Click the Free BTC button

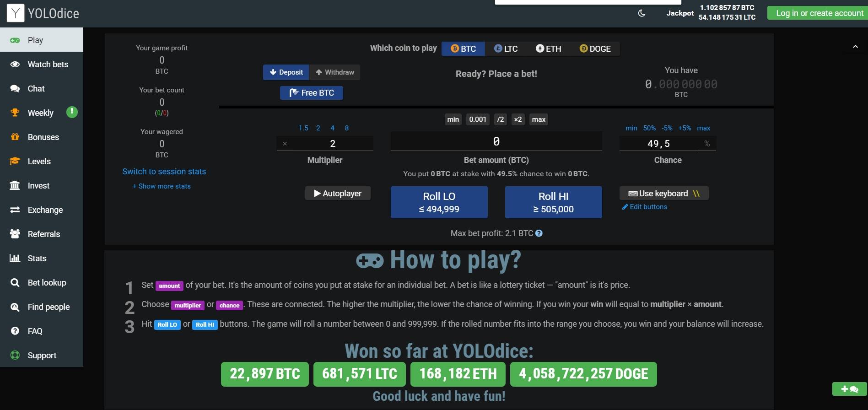312,93
